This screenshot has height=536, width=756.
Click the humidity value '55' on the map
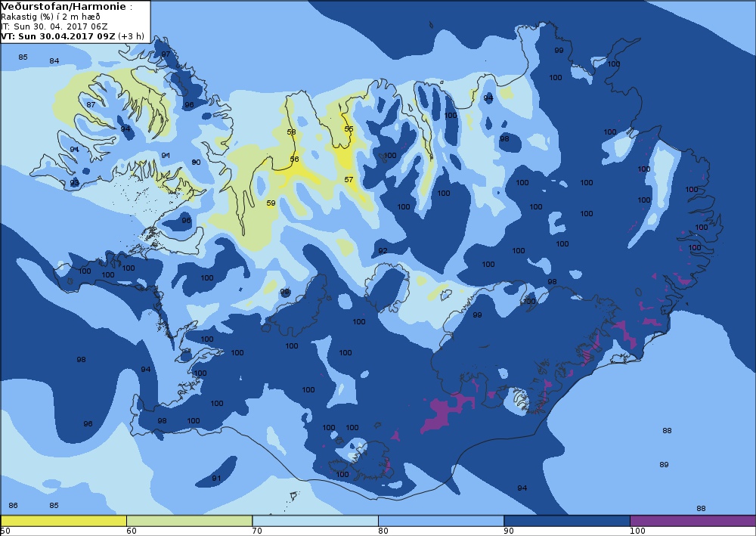pos(349,129)
